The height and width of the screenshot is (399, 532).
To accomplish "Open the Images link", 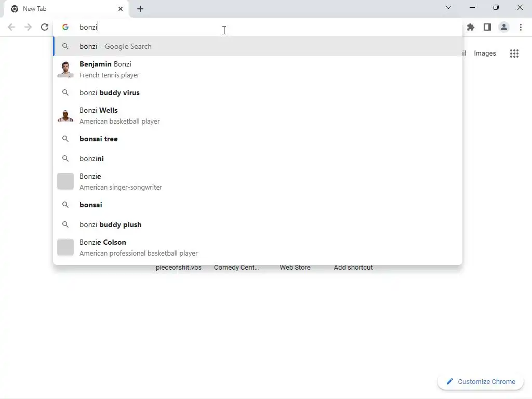I will click(485, 54).
